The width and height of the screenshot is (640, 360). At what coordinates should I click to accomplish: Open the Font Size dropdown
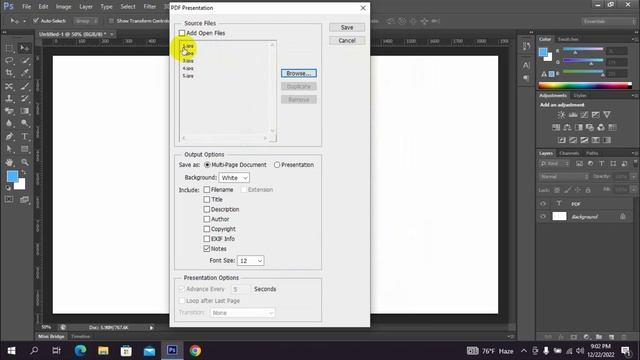point(251,260)
